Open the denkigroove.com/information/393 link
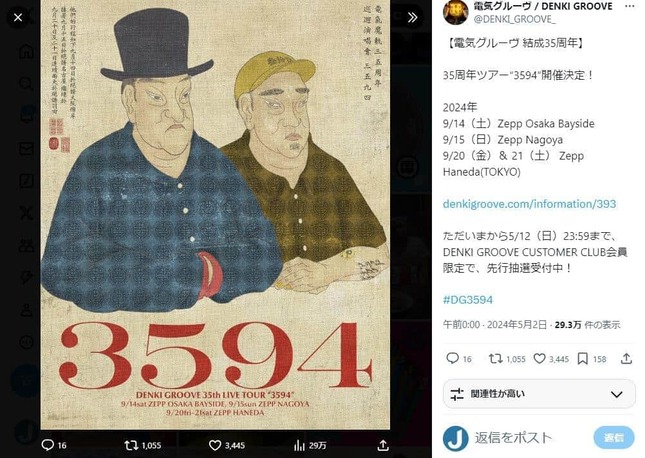This screenshot has height=458, width=645. click(529, 204)
